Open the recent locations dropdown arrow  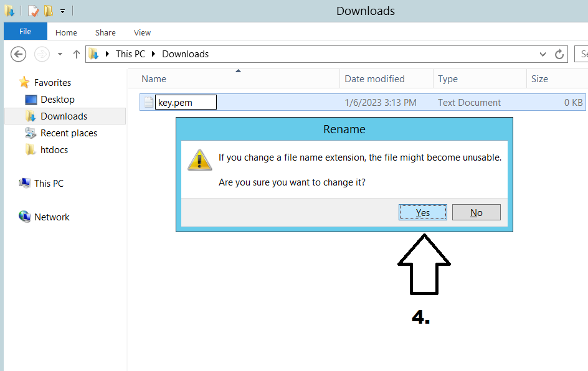tap(60, 54)
